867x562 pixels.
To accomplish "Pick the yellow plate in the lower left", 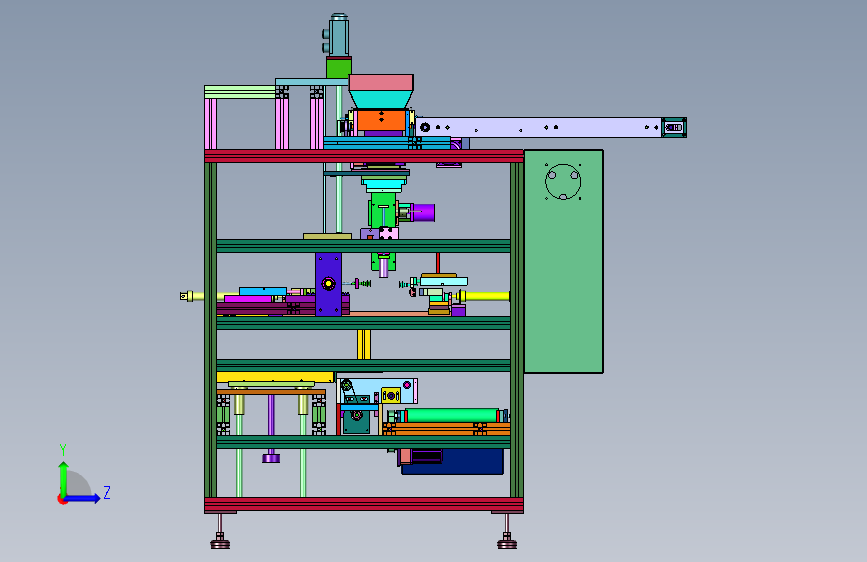I will click(x=275, y=377).
